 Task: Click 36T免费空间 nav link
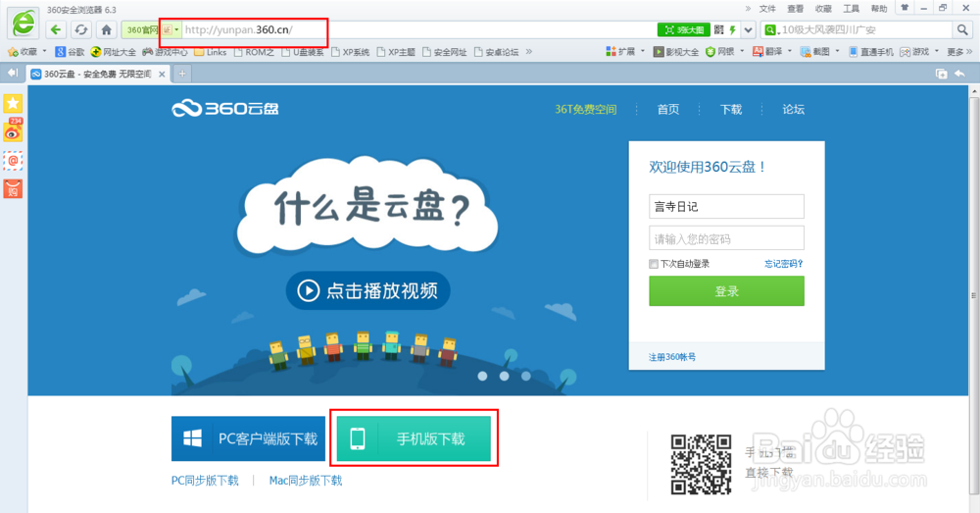click(586, 110)
